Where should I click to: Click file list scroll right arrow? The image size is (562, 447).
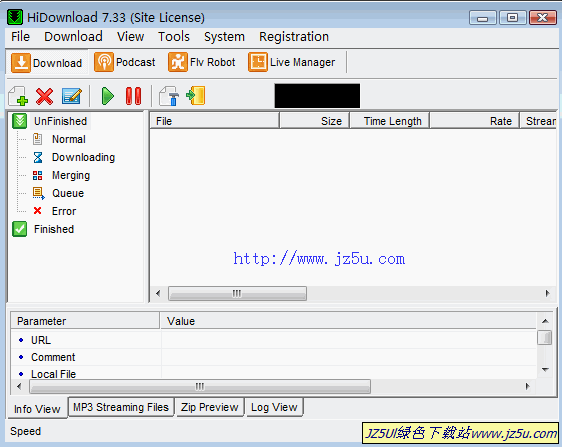[547, 293]
